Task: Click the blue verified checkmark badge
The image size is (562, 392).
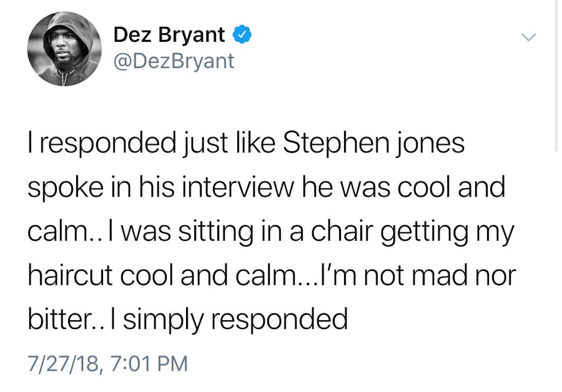Action: click(x=242, y=36)
